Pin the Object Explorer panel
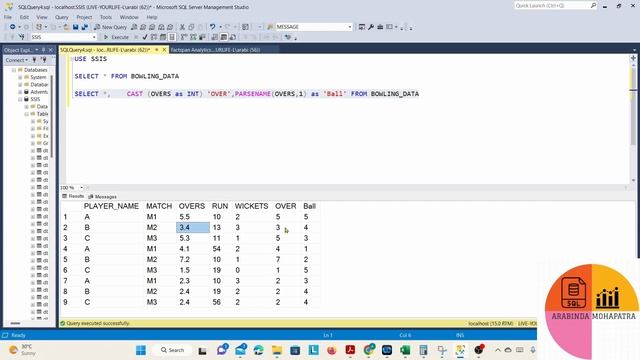640x360 pixels. tap(44, 50)
